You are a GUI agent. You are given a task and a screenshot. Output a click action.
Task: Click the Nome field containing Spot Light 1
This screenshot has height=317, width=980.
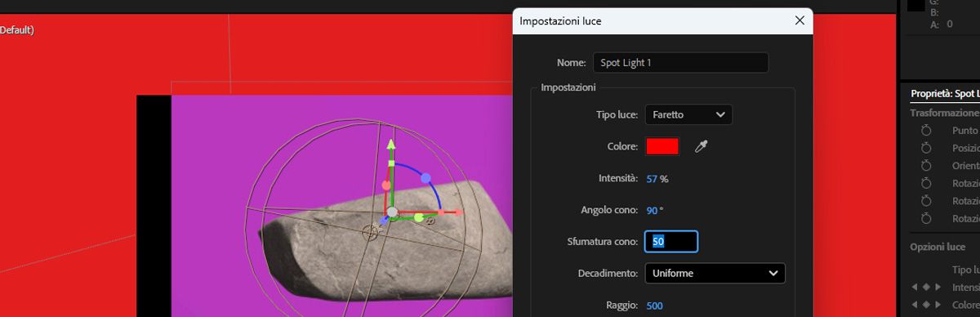681,63
